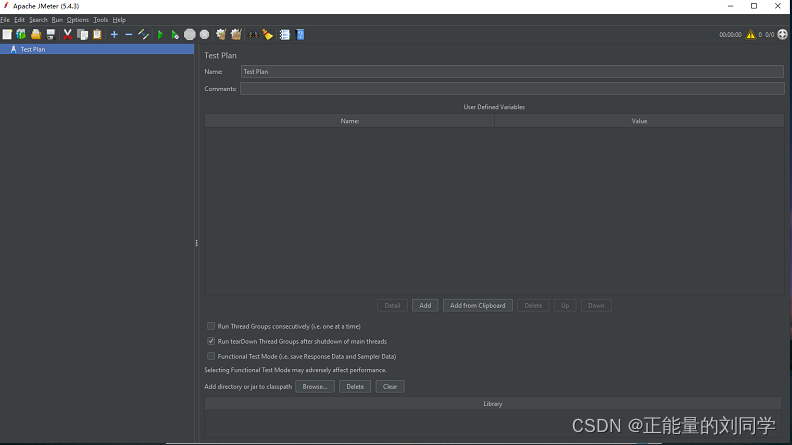Click the Up button

coord(565,306)
